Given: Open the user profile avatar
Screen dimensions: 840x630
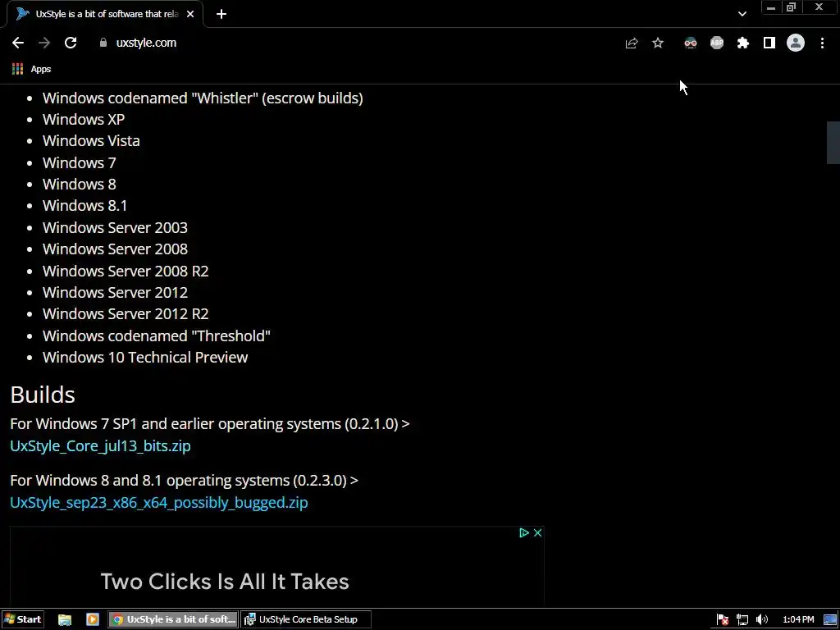Looking at the screenshot, I should (796, 43).
